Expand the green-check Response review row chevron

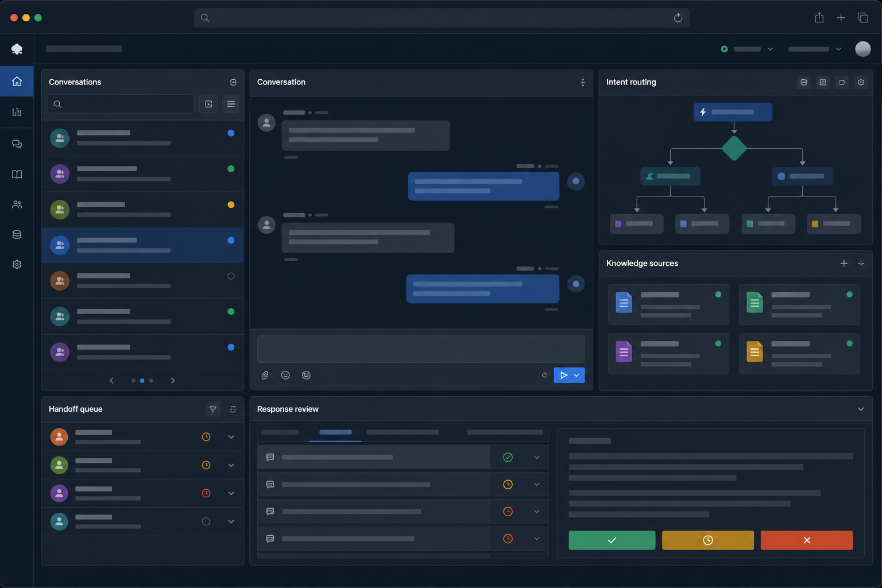click(x=536, y=457)
